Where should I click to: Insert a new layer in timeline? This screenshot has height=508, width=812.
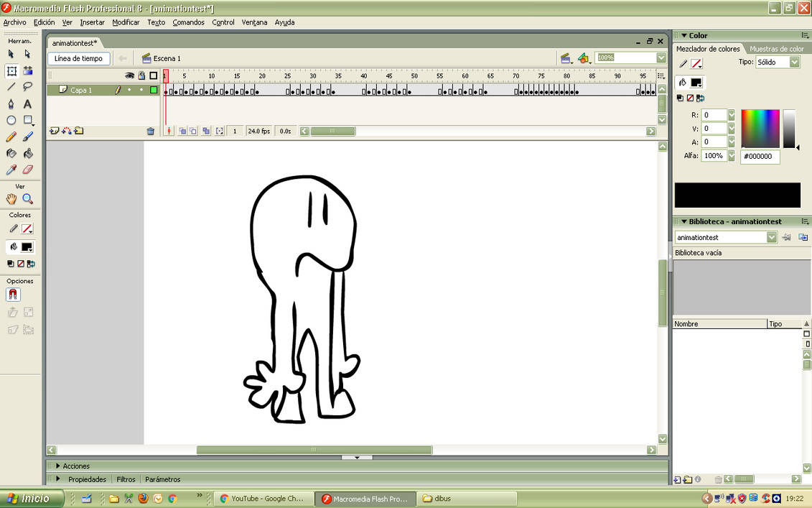(x=54, y=131)
